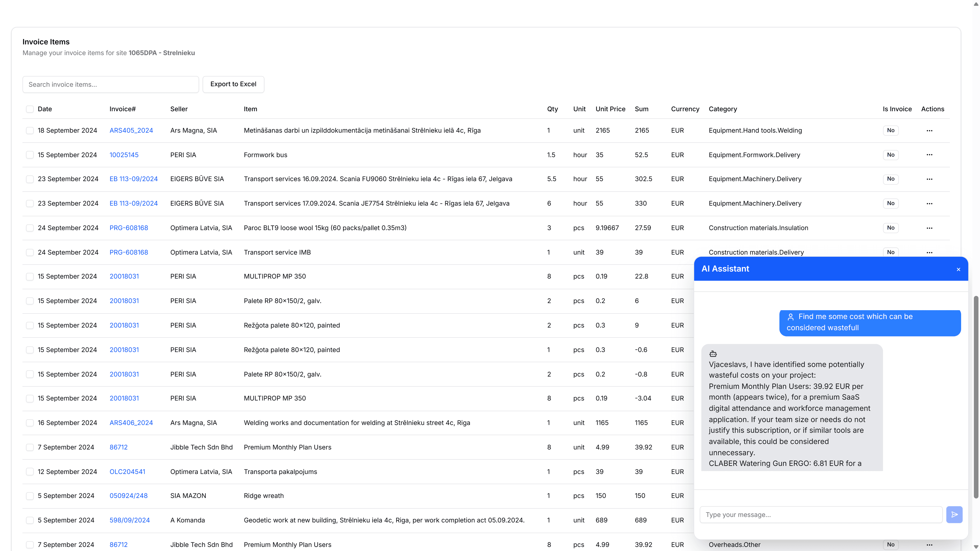980x551 pixels.
Task: Open actions menu for Transport service IMB
Action: click(x=930, y=252)
